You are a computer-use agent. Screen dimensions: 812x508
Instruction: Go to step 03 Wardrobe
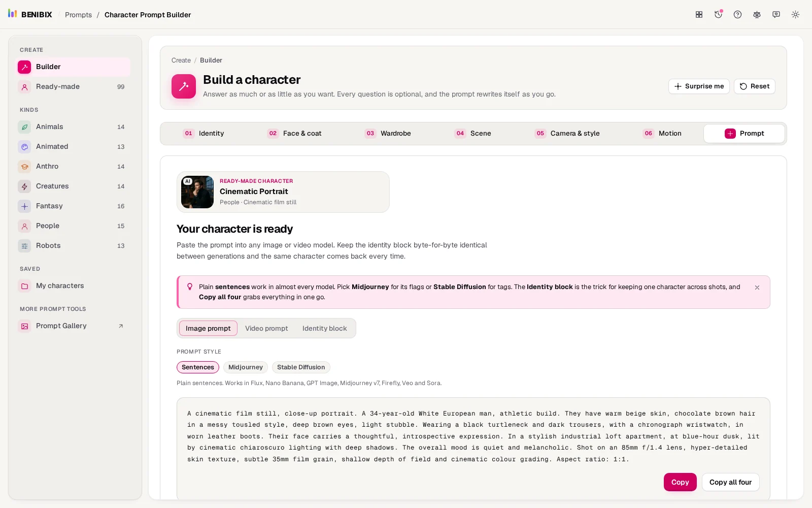[x=388, y=134]
